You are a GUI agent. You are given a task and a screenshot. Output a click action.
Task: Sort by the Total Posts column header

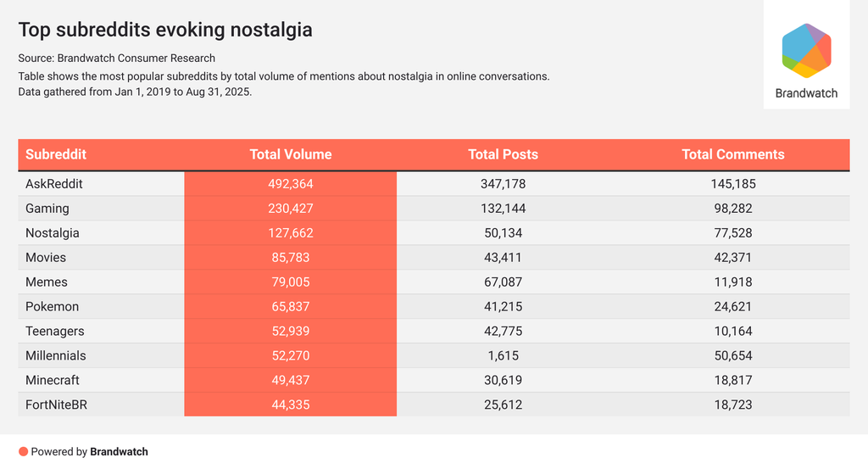point(503,154)
